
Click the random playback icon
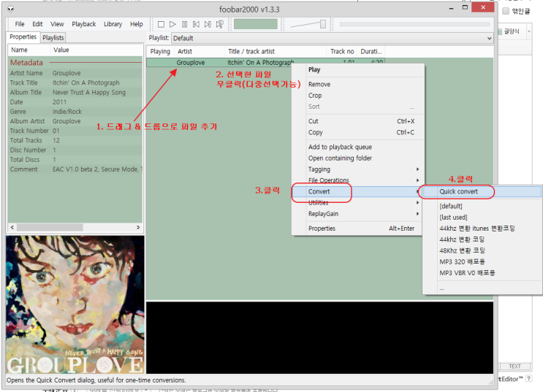219,24
